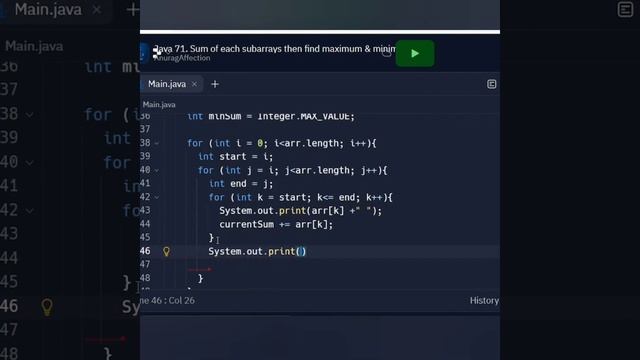Toggle the side panel icon in foreground editor
Image resolution: width=640 pixels, height=360 pixels.
point(491,84)
